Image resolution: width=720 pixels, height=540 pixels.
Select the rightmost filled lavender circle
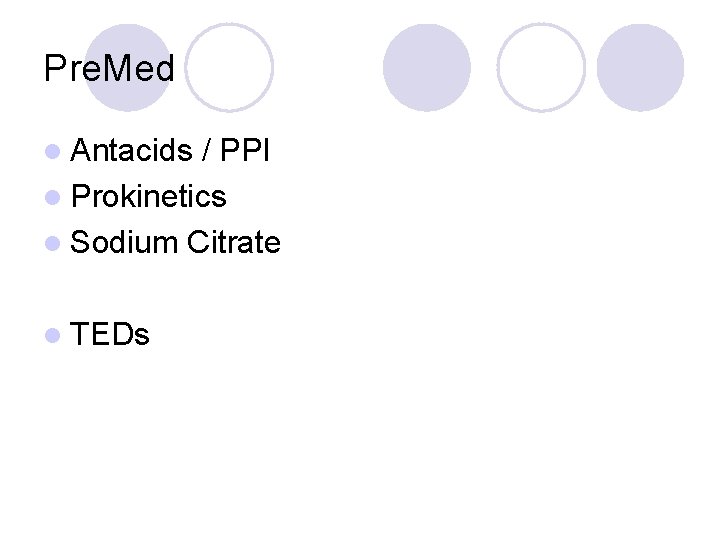pos(640,67)
